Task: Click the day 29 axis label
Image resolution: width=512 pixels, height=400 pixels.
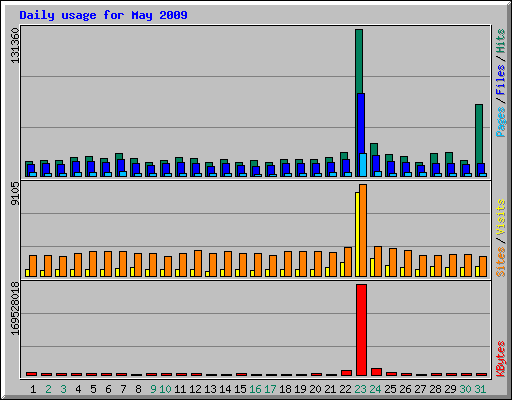Action: (450, 389)
